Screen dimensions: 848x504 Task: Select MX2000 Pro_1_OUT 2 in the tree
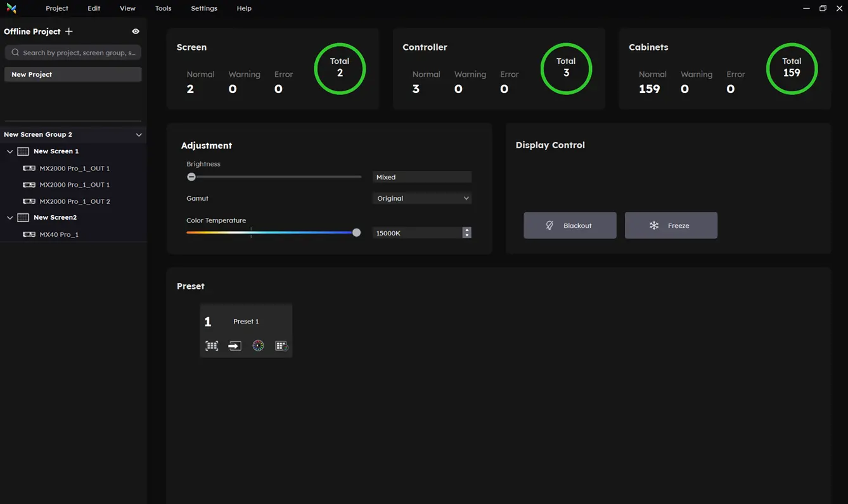point(74,201)
